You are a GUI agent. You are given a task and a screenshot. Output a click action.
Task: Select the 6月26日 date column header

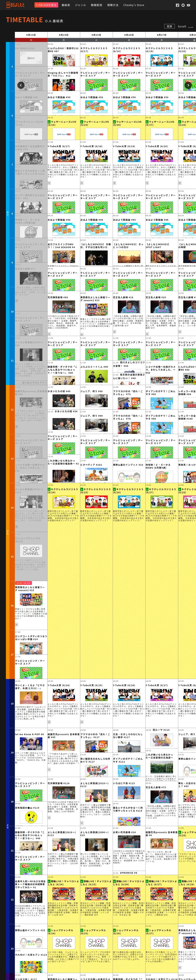tap(129, 35)
